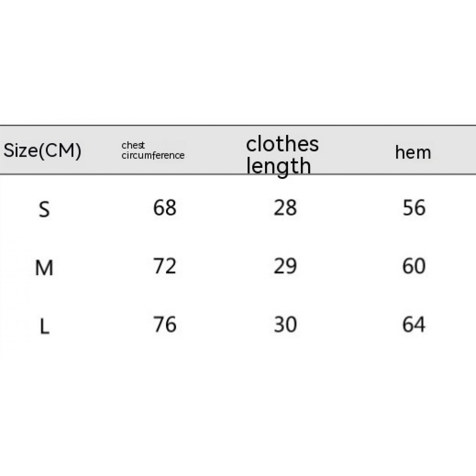Screen dimensions: 476x476
Task: Select the S size row label
Action: click(x=44, y=209)
